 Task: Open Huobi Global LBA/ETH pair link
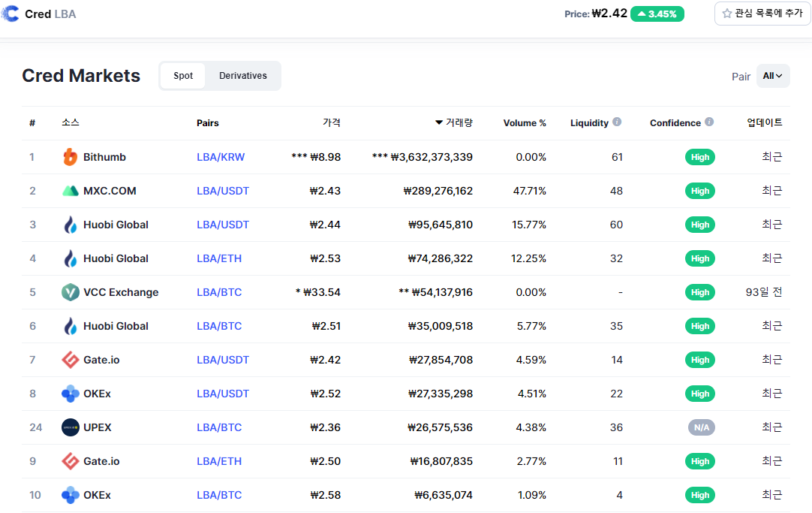click(x=219, y=258)
